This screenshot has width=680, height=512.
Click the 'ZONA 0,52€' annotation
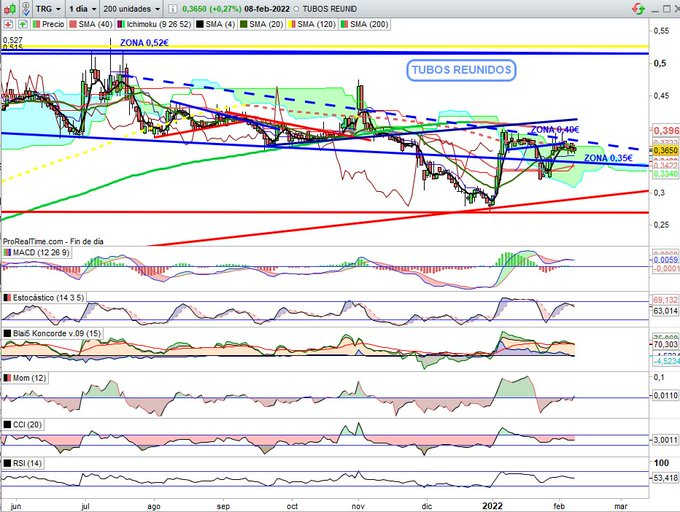[x=144, y=42]
